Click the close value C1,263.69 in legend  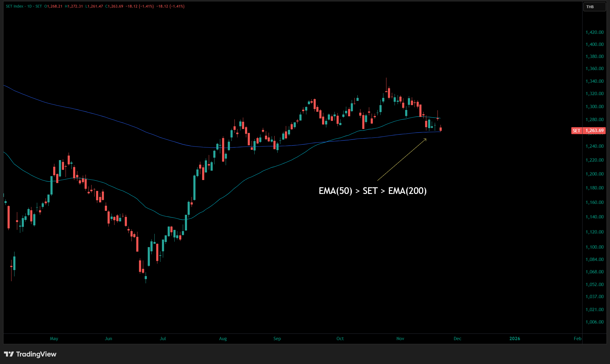pyautogui.click(x=114, y=6)
